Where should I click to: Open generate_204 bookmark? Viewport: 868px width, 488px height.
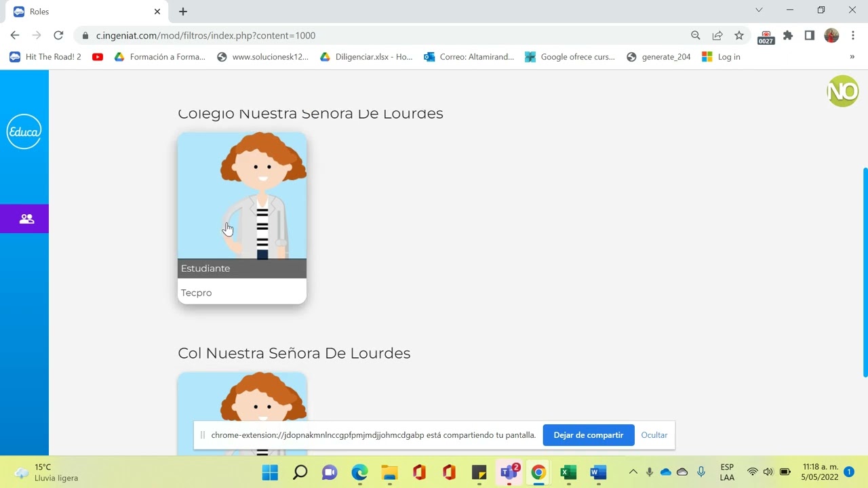point(658,57)
